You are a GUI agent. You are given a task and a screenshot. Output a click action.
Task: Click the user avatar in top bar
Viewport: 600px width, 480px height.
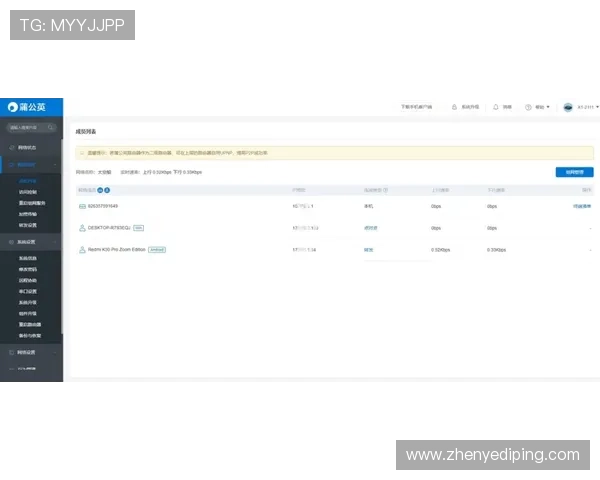click(x=568, y=106)
